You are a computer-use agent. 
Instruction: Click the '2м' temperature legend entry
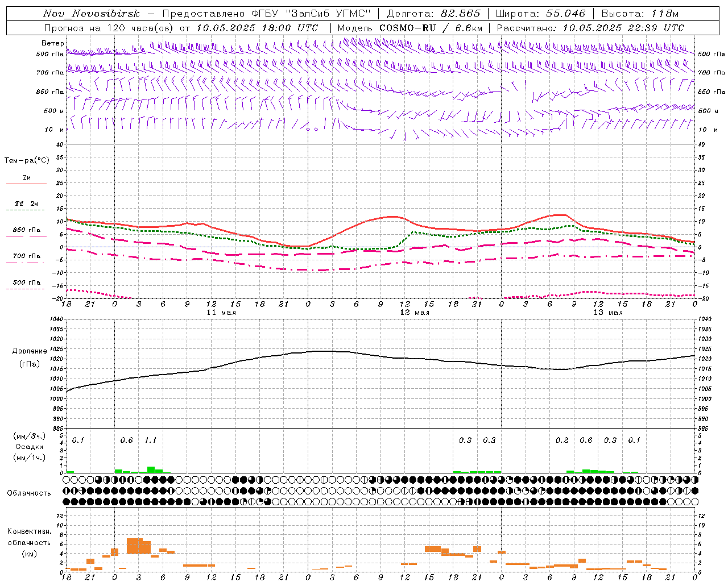point(27,178)
